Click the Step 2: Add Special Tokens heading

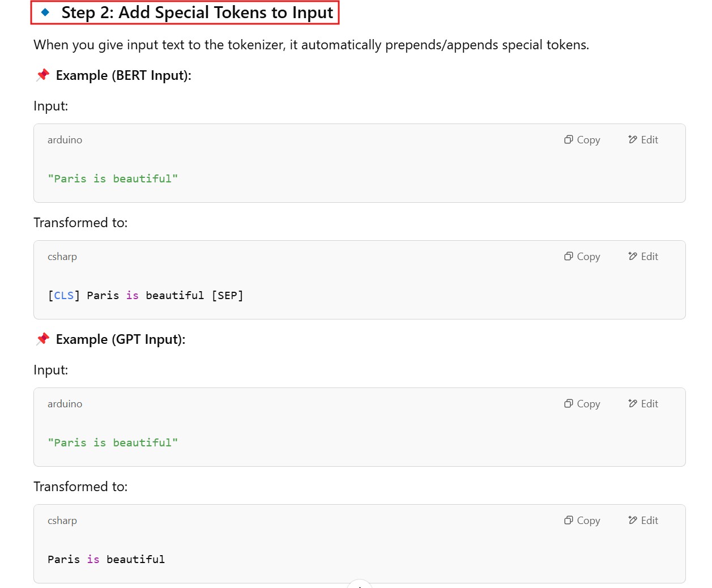click(197, 12)
